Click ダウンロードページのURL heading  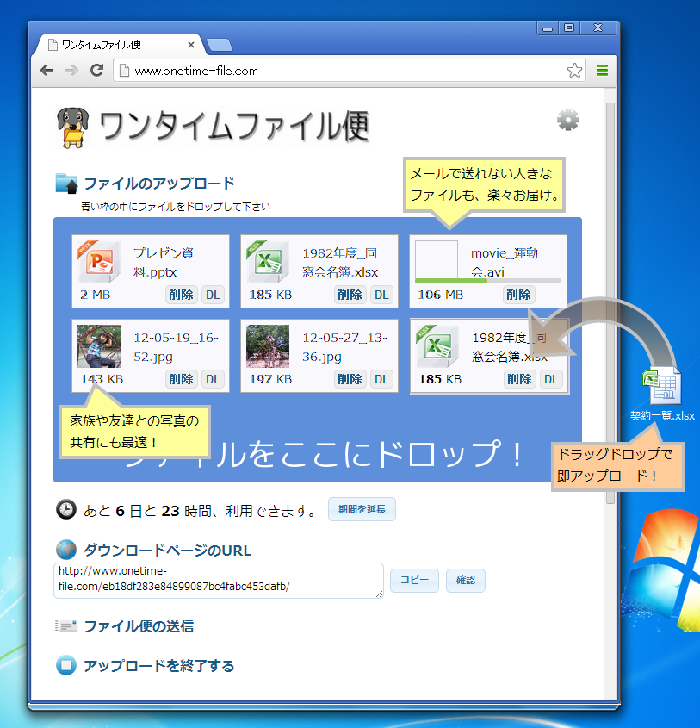[167, 551]
